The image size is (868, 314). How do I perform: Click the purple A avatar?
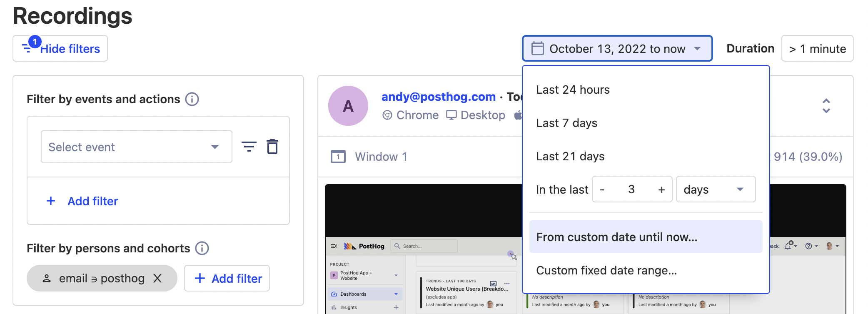tap(348, 106)
